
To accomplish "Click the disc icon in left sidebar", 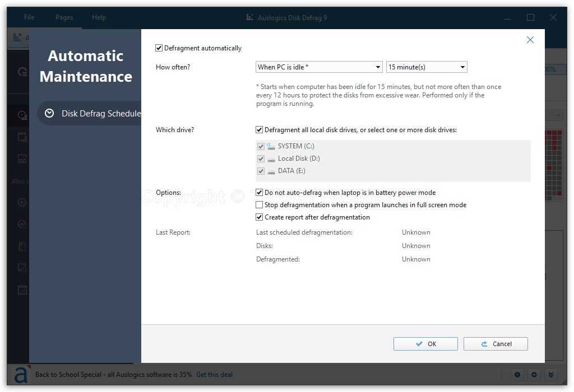I will [x=22, y=202].
